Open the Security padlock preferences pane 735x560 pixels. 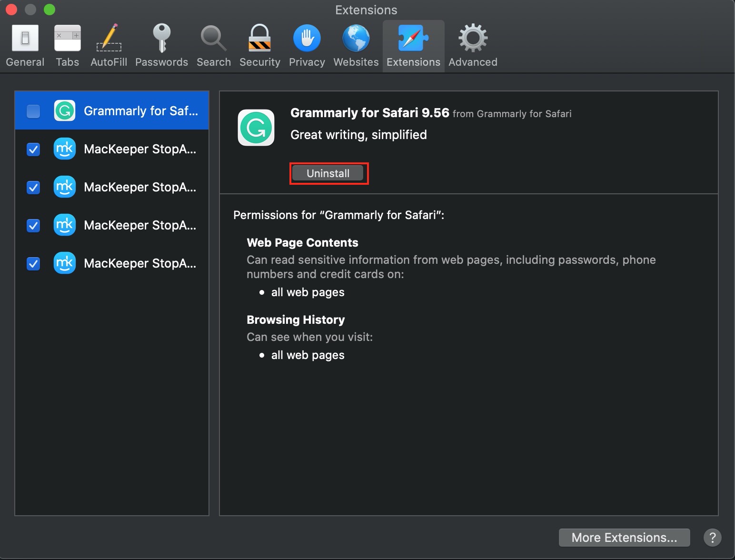260,46
